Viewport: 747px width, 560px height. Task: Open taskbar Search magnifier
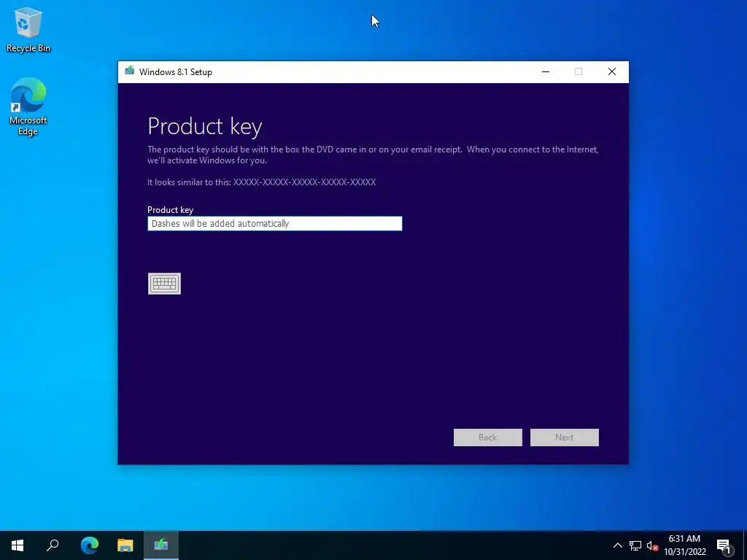tap(53, 545)
